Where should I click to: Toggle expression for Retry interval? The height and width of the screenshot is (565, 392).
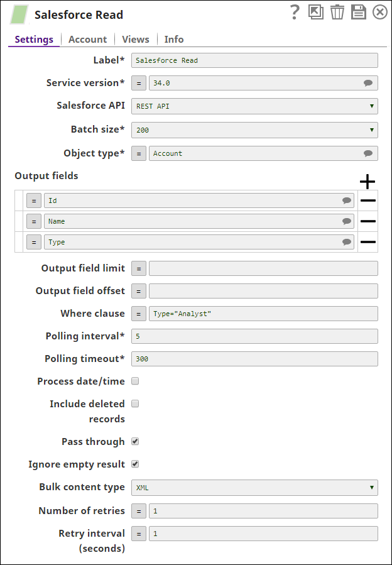coord(139,534)
